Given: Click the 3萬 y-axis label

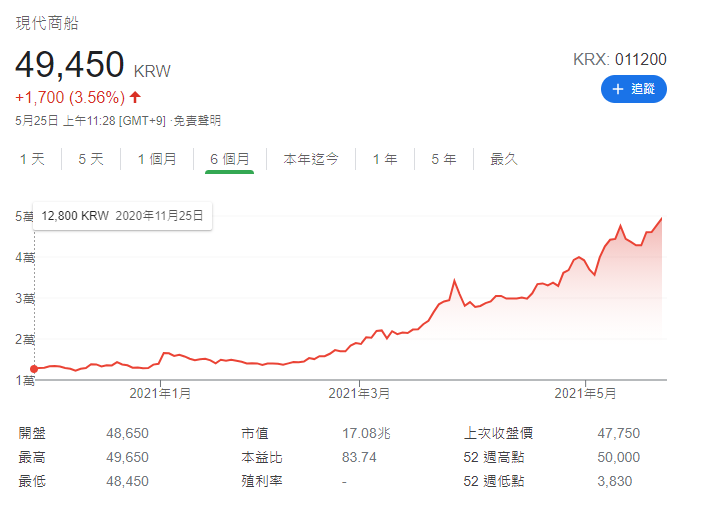Looking at the screenshot, I should 25,299.
